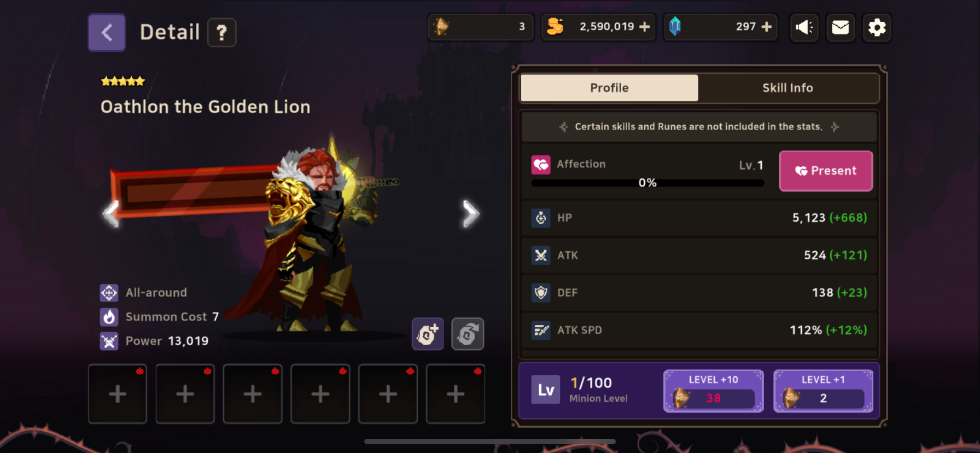980x453 pixels.
Task: Open the announcements megaphone icon
Action: point(804,27)
